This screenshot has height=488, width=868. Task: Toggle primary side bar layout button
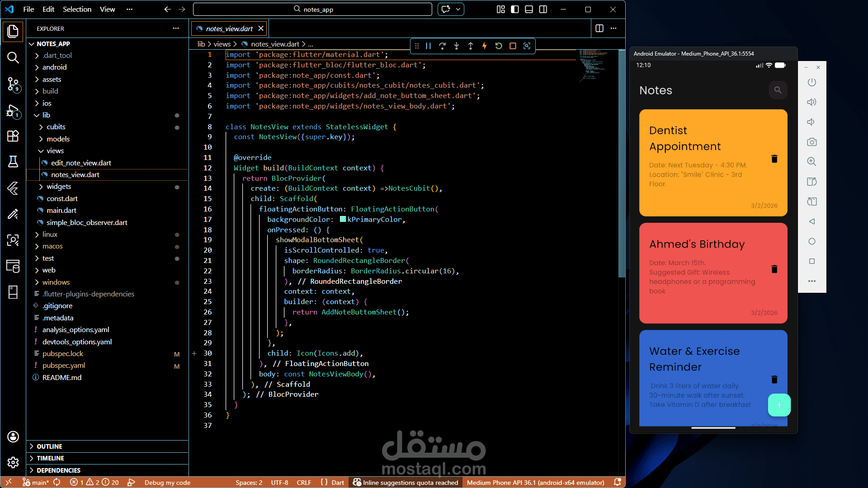coord(515,9)
